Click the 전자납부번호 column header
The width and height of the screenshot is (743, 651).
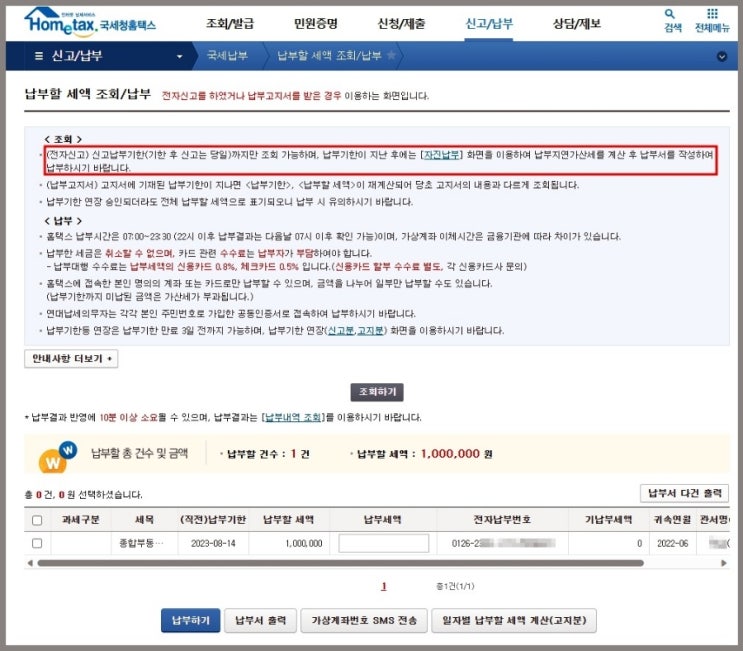(502, 520)
